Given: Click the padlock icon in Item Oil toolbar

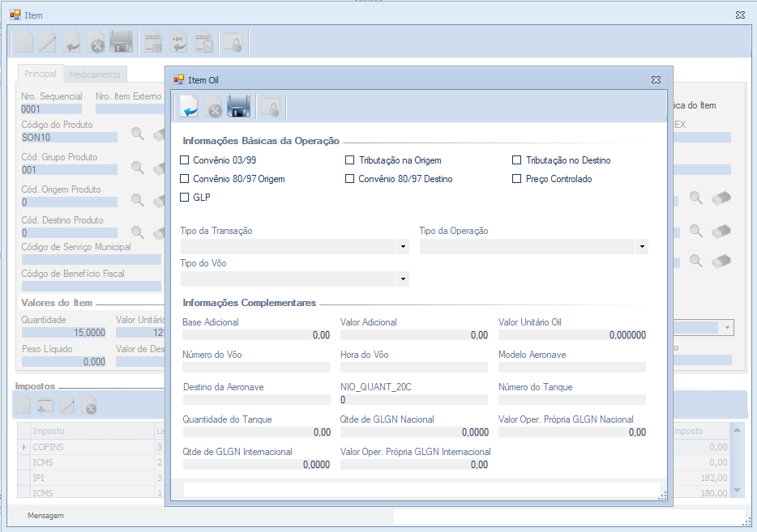Looking at the screenshot, I should pyautogui.click(x=270, y=108).
